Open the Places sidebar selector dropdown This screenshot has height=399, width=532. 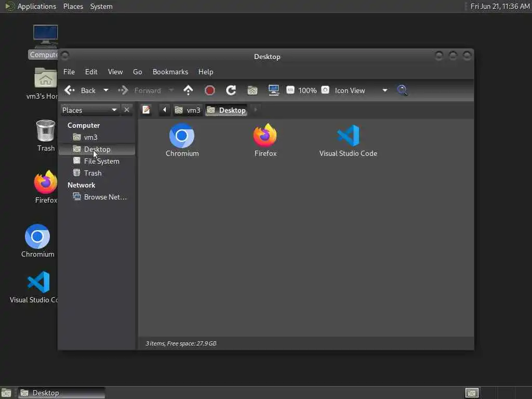90,110
